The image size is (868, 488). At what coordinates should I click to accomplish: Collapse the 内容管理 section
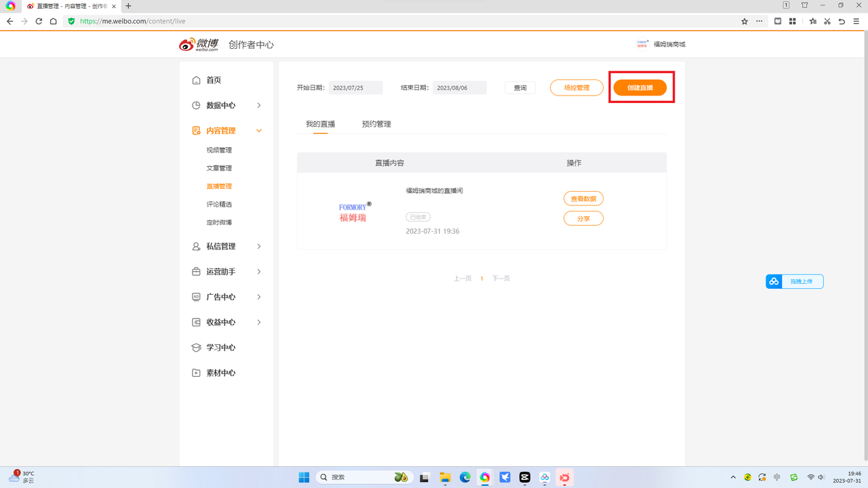click(x=259, y=131)
